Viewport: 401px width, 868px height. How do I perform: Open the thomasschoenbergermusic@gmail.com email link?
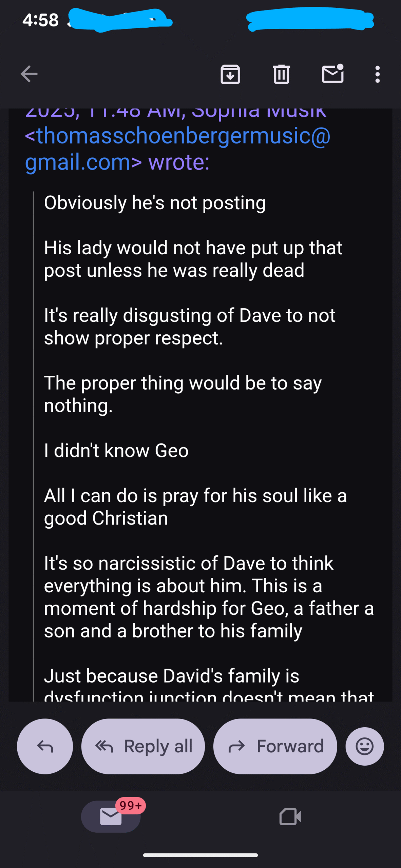click(x=177, y=149)
